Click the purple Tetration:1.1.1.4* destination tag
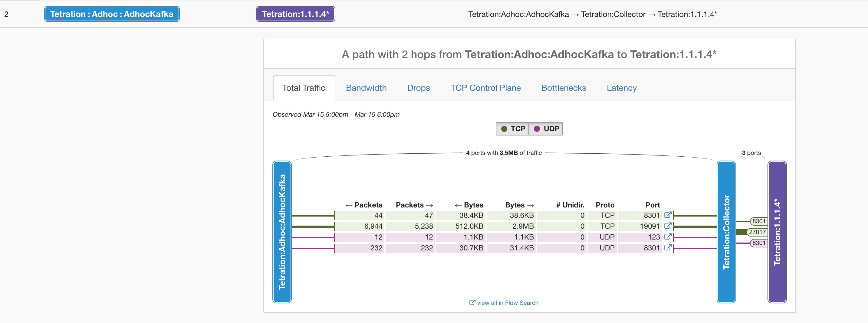This screenshot has width=868, height=323. 295,14
